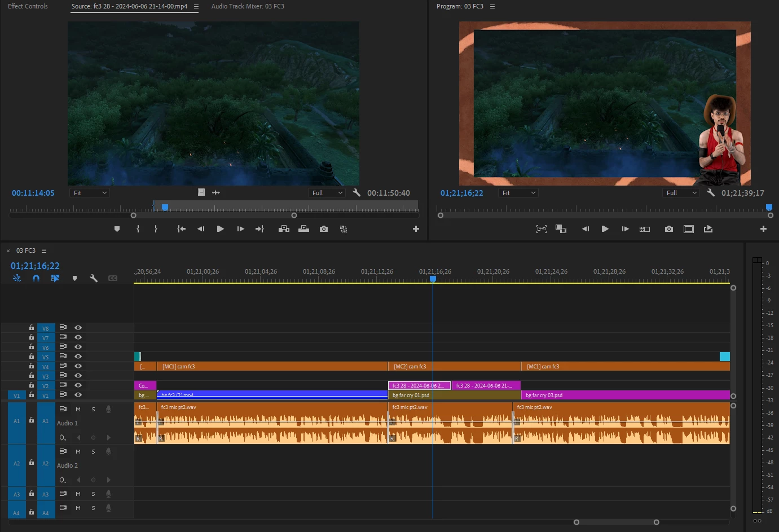Open Source playback resolution Full dropdown
This screenshot has height=532, width=779.
pyautogui.click(x=327, y=193)
